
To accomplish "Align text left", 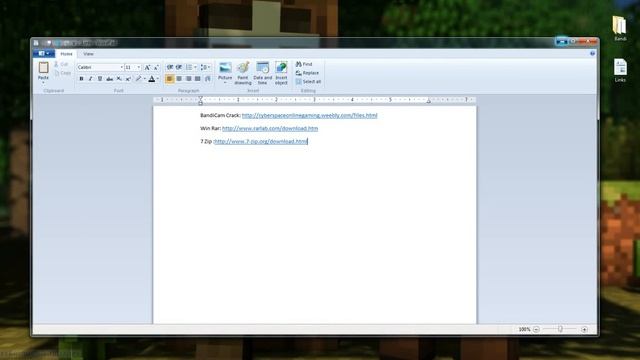I will pos(169,79).
